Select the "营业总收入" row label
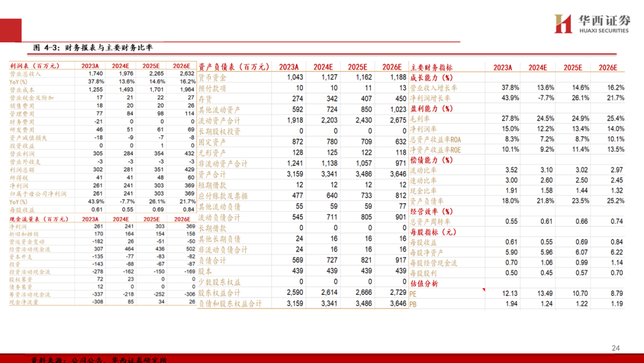This screenshot has width=644, height=363. click(x=25, y=74)
